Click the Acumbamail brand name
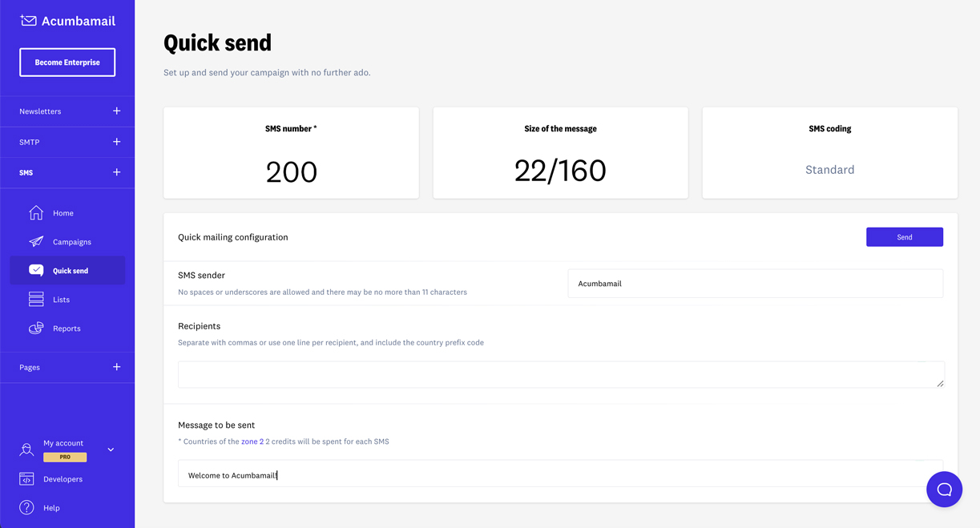 coord(79,21)
